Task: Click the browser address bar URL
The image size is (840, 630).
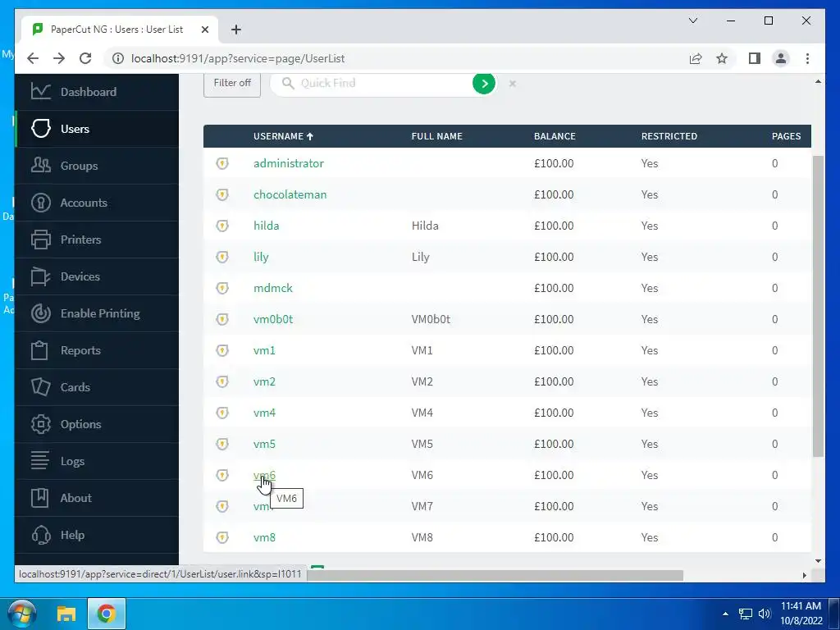Action: (x=238, y=58)
